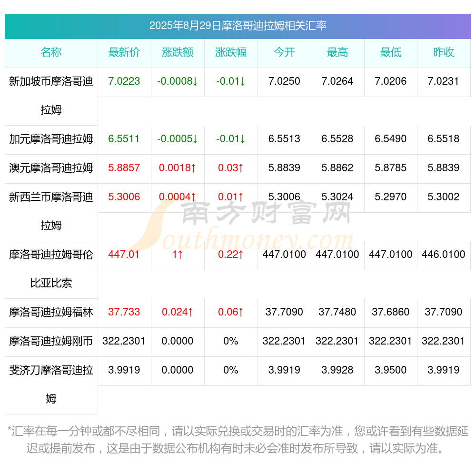Viewport: 476px width, 463px height.
Task: Click latest price 7.0223
Action: [124, 81]
